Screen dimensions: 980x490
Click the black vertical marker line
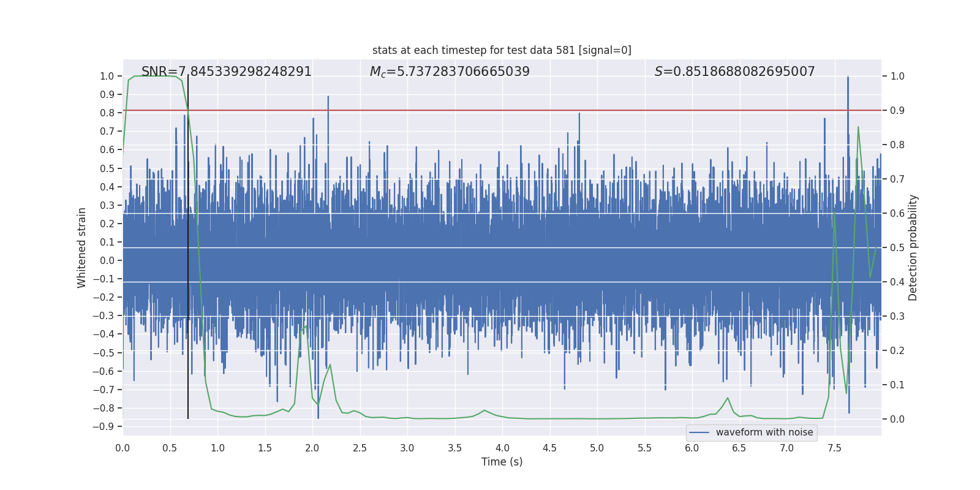point(188,276)
